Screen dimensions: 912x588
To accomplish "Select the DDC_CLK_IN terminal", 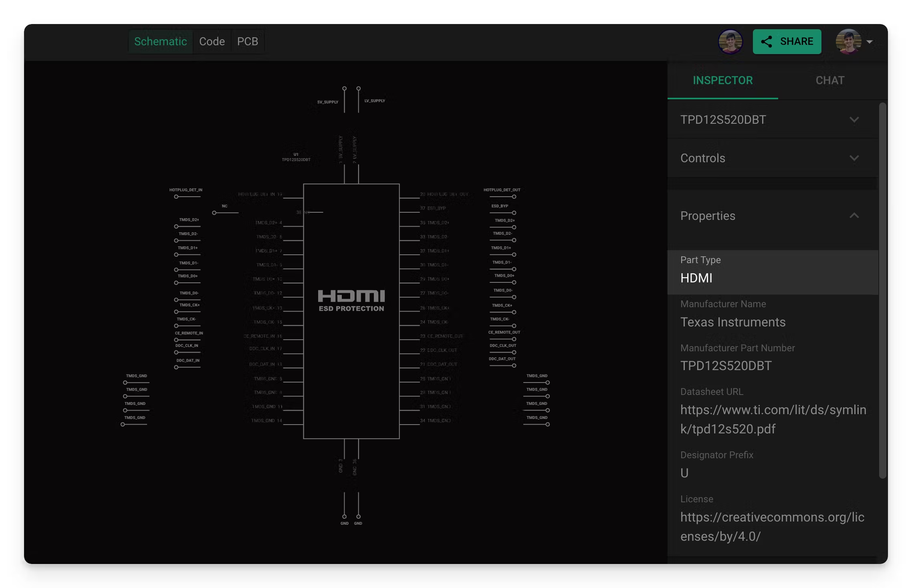I will point(187,349).
